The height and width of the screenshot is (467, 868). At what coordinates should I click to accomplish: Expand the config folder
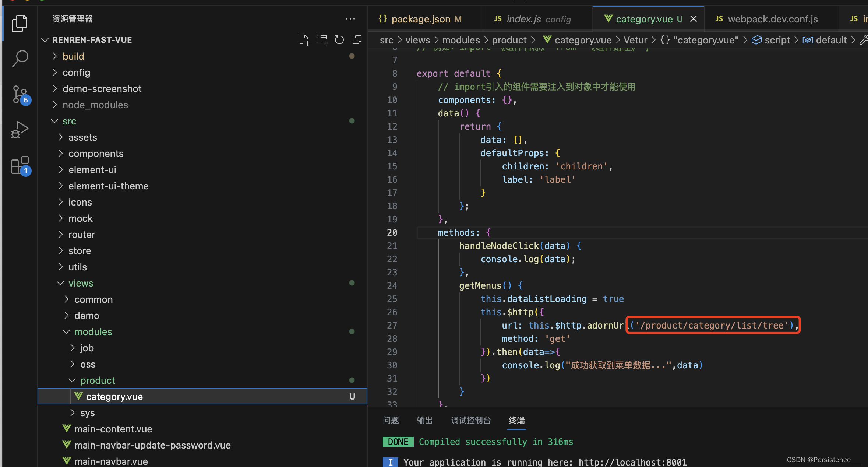(202, 72)
